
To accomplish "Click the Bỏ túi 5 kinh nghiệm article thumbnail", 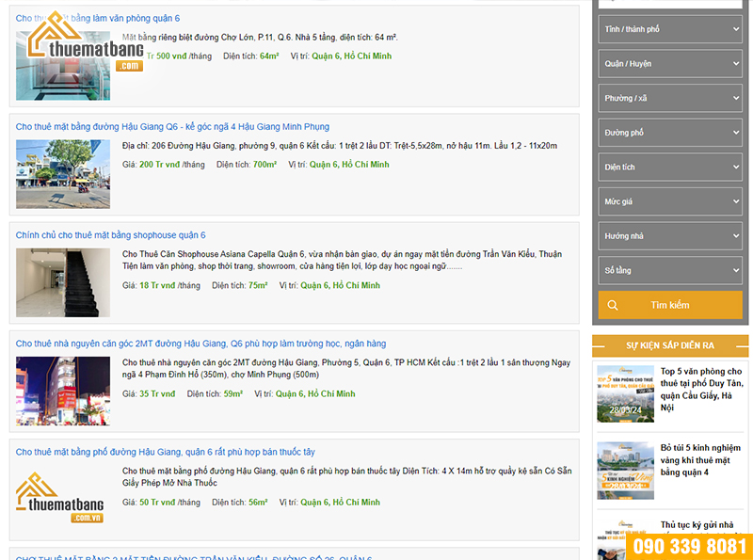I will click(x=625, y=471).
